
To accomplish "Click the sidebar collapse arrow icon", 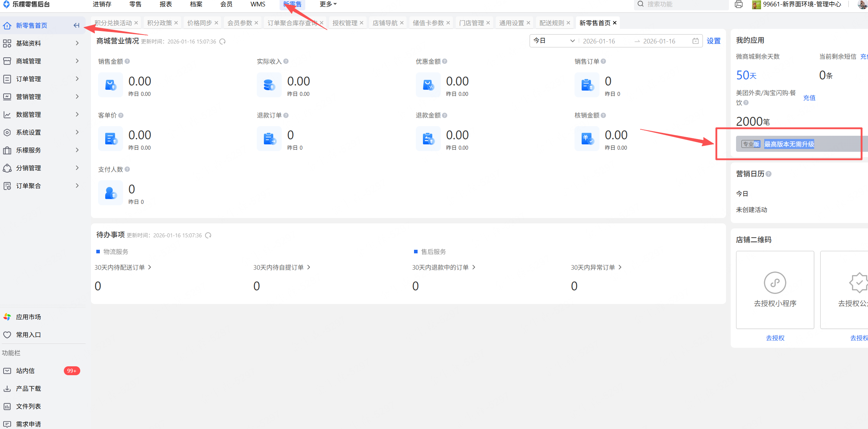I will click(x=76, y=25).
